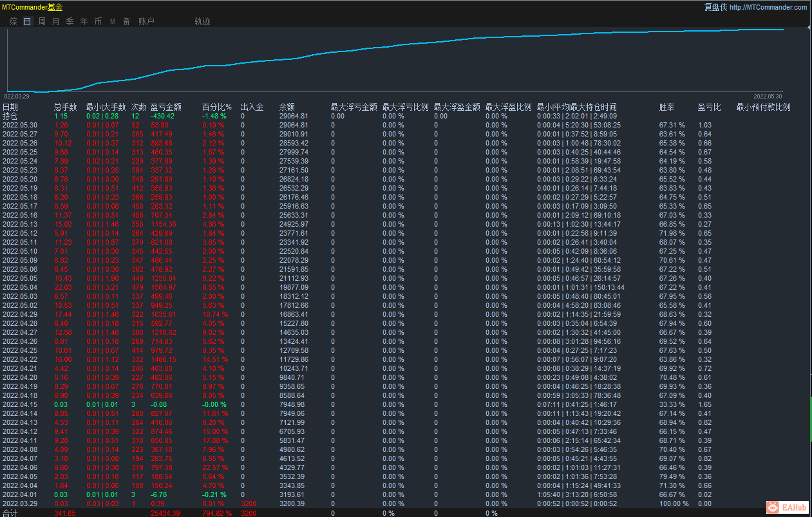Click the profit ratio value 1.65

tap(704, 404)
